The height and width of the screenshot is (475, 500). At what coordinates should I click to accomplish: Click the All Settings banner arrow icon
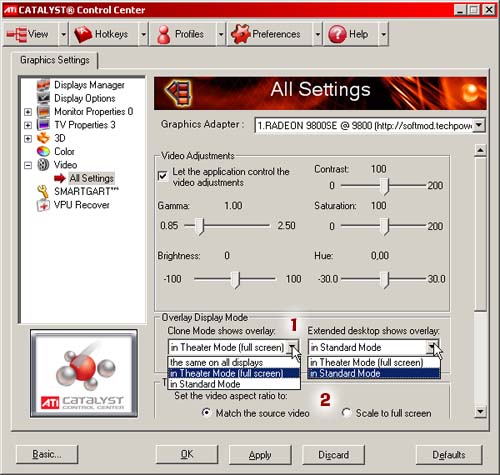(179, 92)
